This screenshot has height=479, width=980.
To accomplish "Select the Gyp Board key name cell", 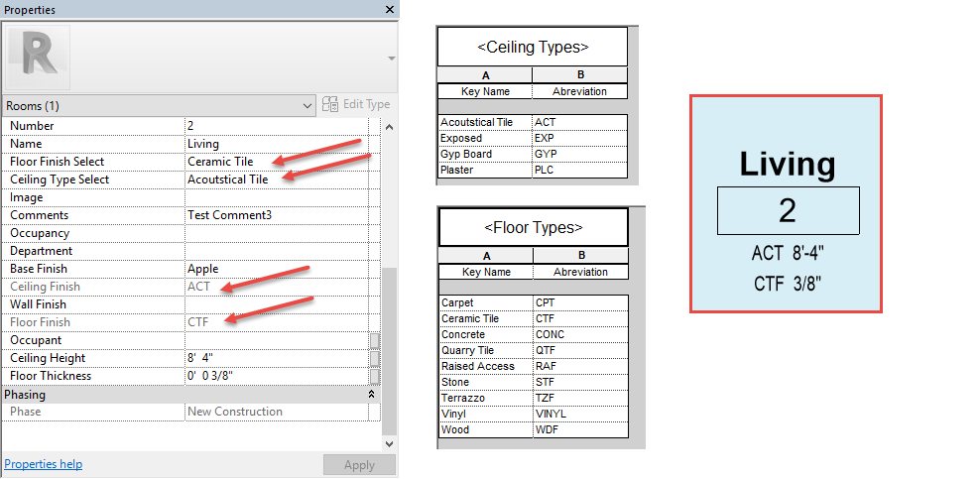I will coord(485,154).
